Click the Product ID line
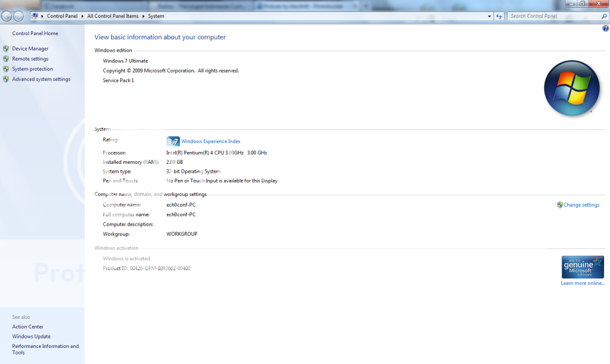This screenshot has height=364, width=610. [x=146, y=268]
